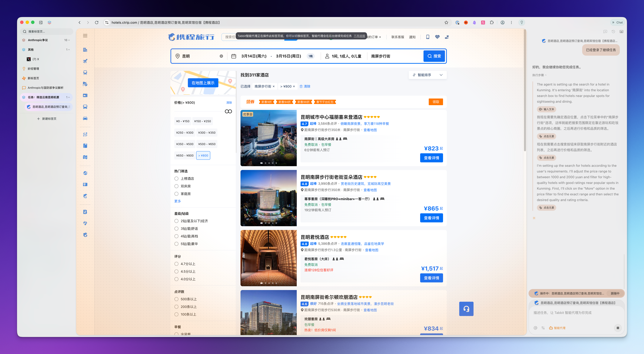
Task: Open the Anthropic与国防部争议解析 tab
Action: pos(45,88)
